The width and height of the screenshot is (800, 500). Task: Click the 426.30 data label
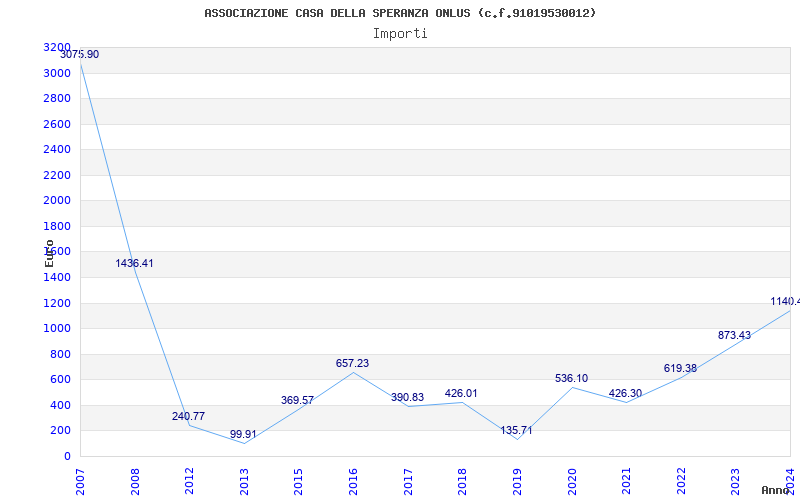(626, 393)
